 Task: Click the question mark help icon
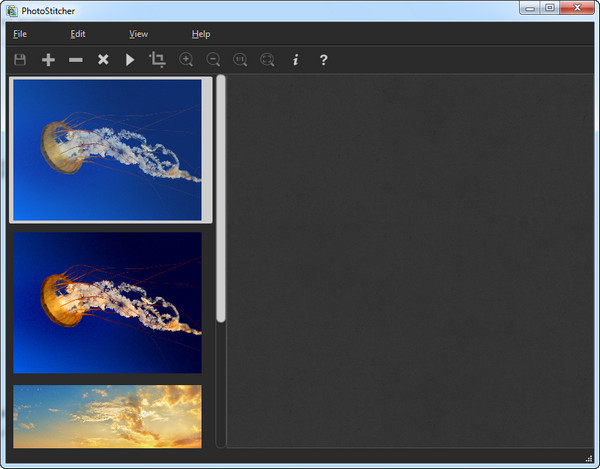(323, 60)
